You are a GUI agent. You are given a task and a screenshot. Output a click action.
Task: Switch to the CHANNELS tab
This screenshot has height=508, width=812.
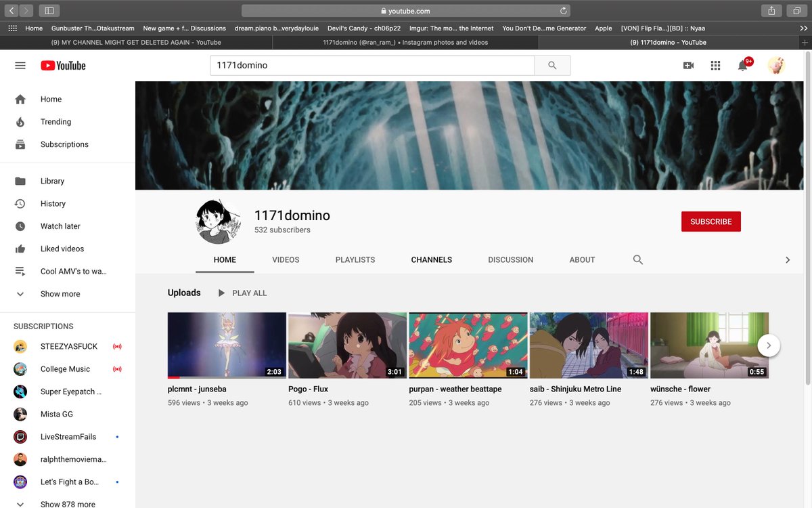[432, 259]
